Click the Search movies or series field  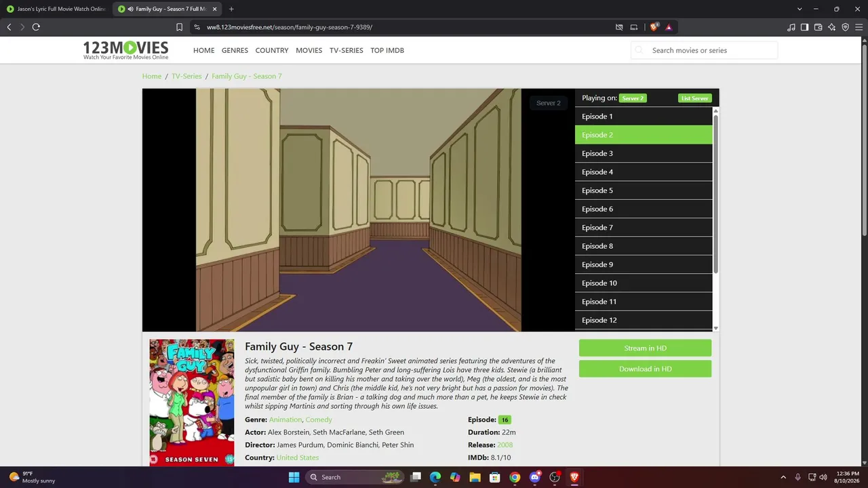pos(704,50)
